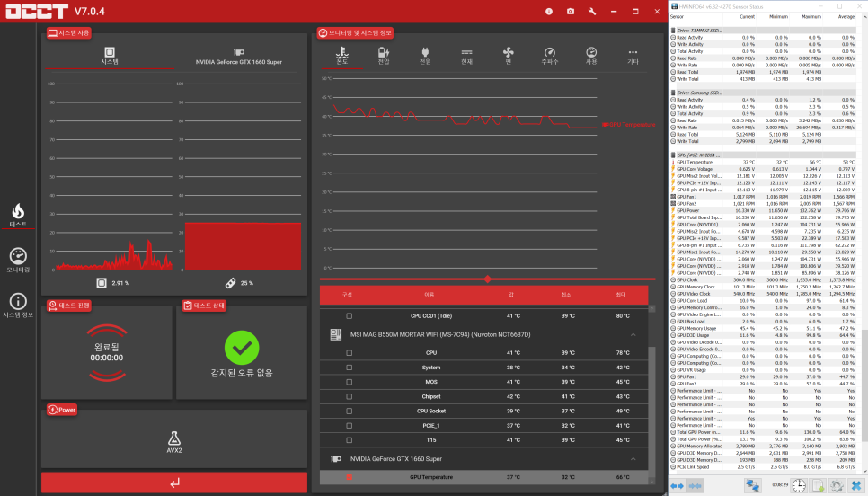The width and height of the screenshot is (868, 496).
Task: Open the 테스트 (test) flame sidebar icon
Action: (18, 215)
